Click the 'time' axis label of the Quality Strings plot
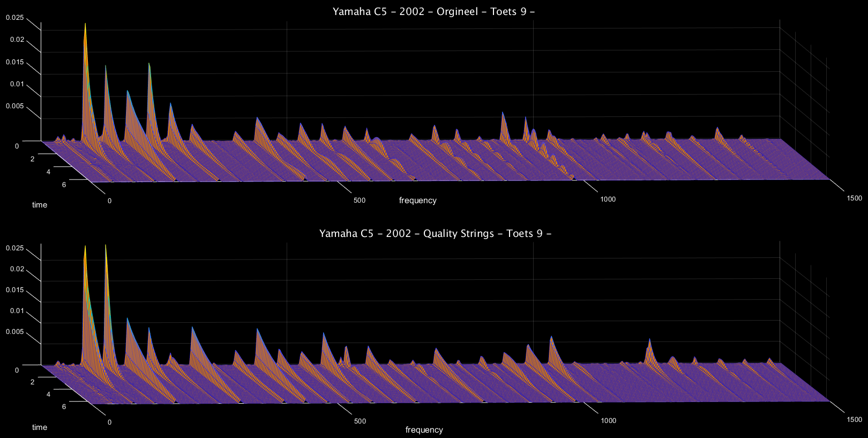Image resolution: width=868 pixels, height=438 pixels. pyautogui.click(x=40, y=427)
